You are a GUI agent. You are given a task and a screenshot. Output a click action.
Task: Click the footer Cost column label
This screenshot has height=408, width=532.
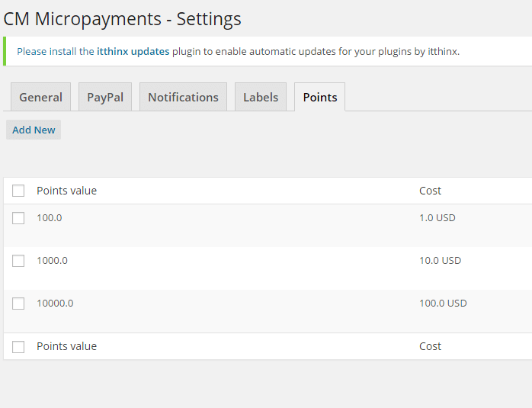tap(430, 346)
